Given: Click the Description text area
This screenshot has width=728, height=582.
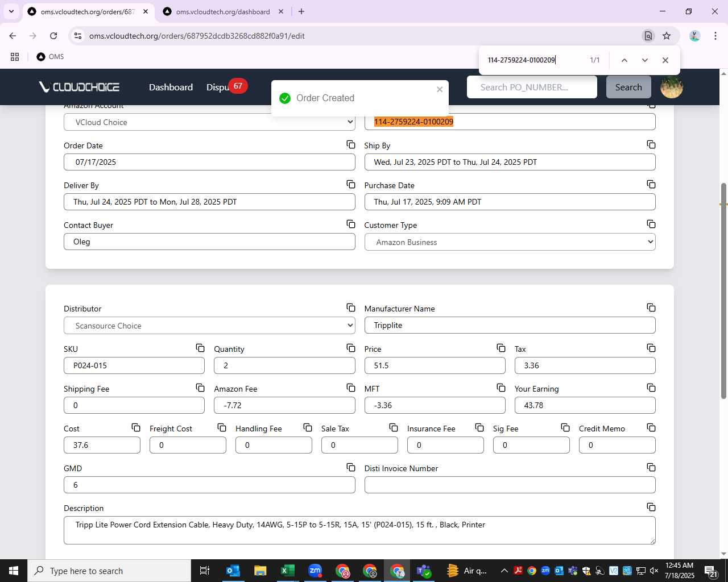Looking at the screenshot, I should tap(359, 530).
